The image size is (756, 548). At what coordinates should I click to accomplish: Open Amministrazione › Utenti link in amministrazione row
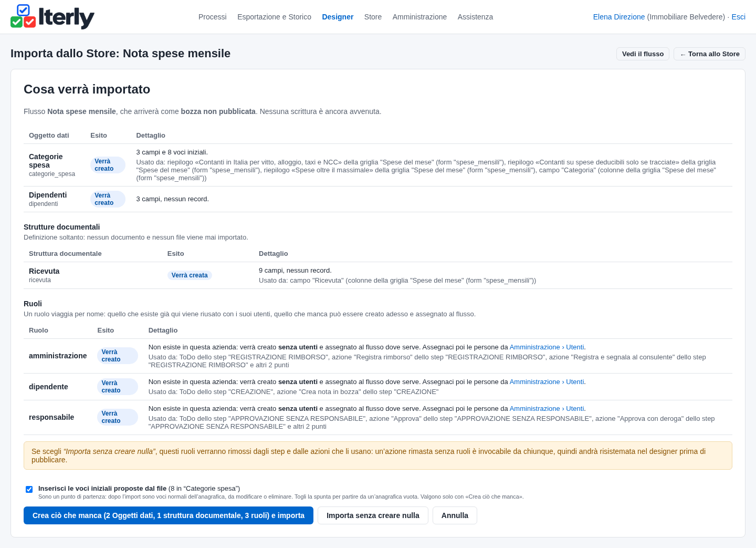[x=547, y=347]
